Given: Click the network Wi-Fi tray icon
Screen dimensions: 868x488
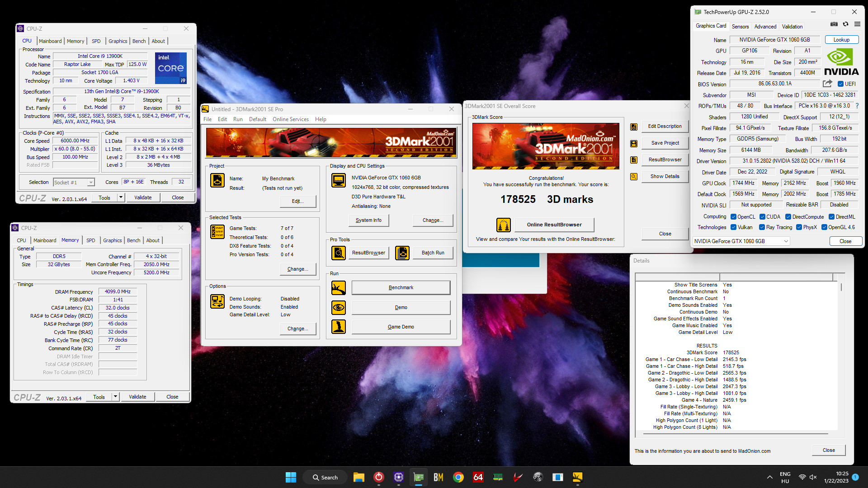Looking at the screenshot, I should (x=802, y=477).
